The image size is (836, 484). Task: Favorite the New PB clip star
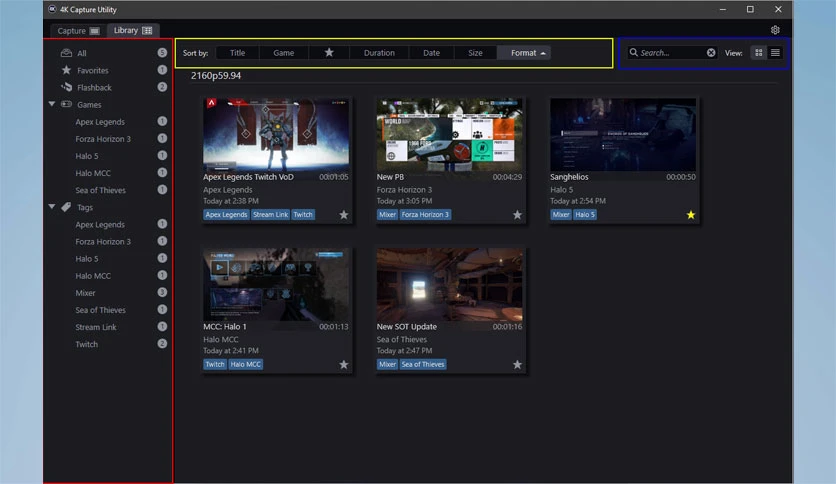517,215
